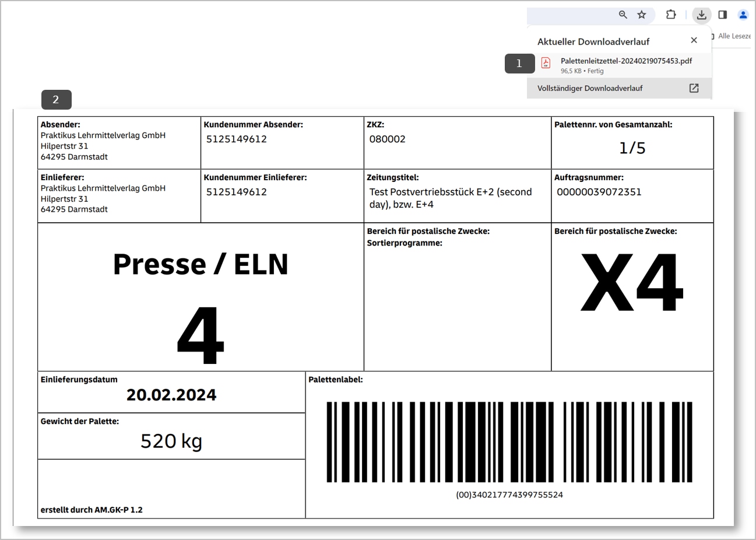The width and height of the screenshot is (756, 540).
Task: Click the 'Presse / ELN' heading
Action: click(201, 264)
